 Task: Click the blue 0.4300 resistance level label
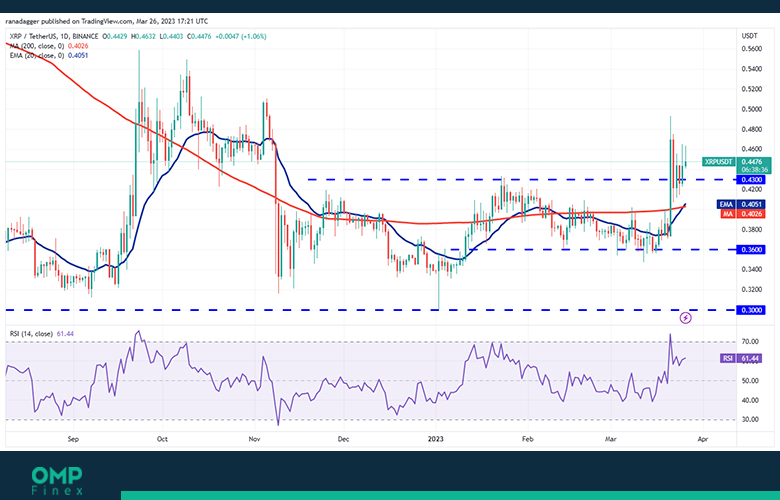751,180
